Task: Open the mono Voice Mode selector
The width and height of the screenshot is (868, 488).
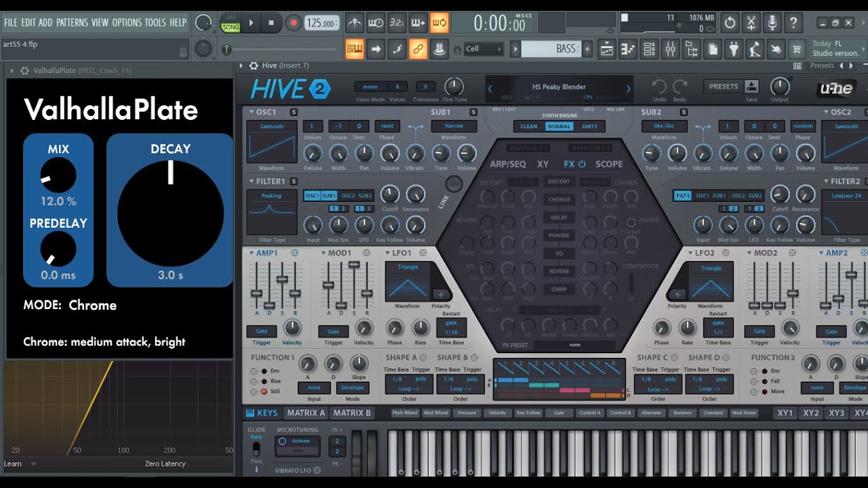Action: pyautogui.click(x=370, y=87)
